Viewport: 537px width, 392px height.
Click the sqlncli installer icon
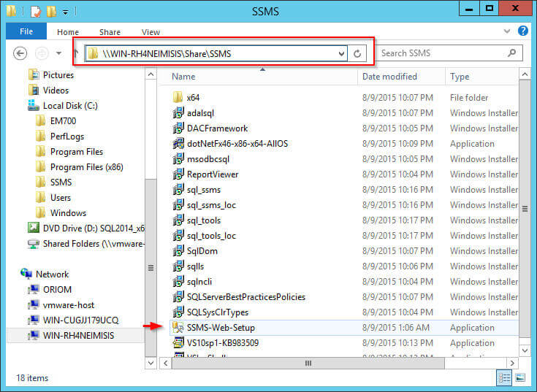(x=178, y=282)
